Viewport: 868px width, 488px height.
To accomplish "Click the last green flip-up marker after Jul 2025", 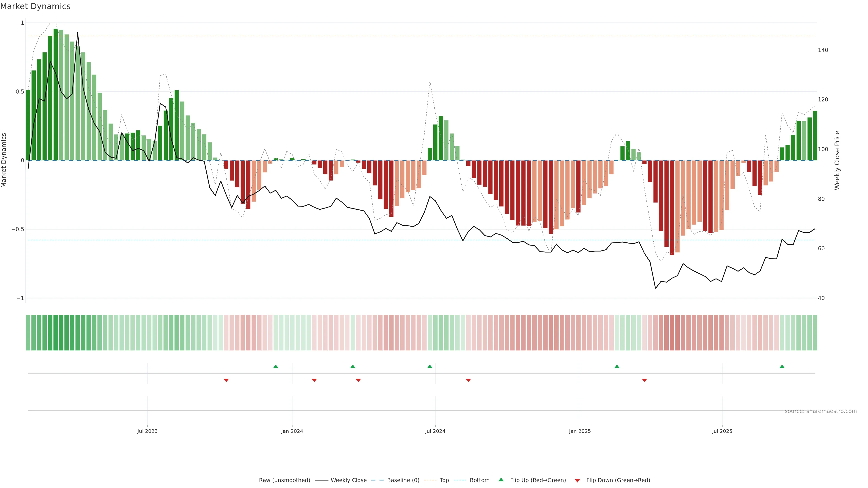I will [x=782, y=366].
